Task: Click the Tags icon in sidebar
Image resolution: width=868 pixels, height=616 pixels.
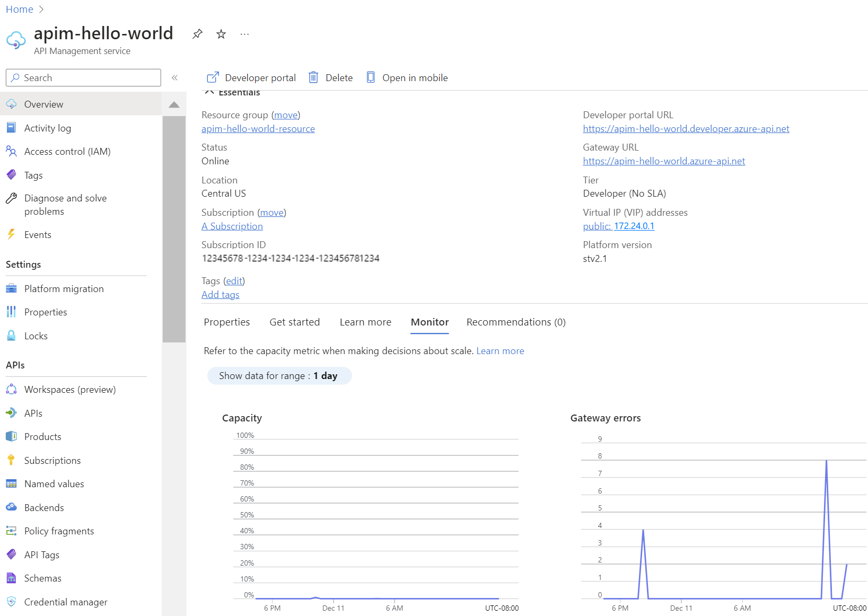Action: (11, 175)
